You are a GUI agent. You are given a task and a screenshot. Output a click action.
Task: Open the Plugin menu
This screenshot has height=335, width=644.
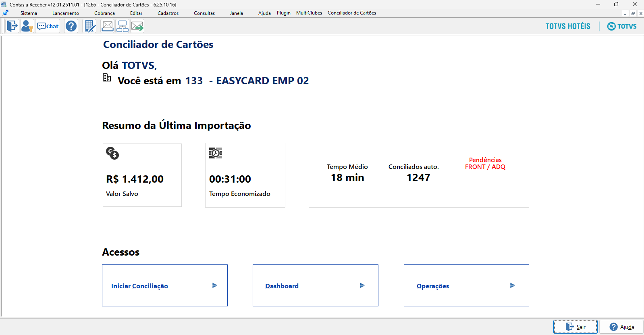point(284,13)
